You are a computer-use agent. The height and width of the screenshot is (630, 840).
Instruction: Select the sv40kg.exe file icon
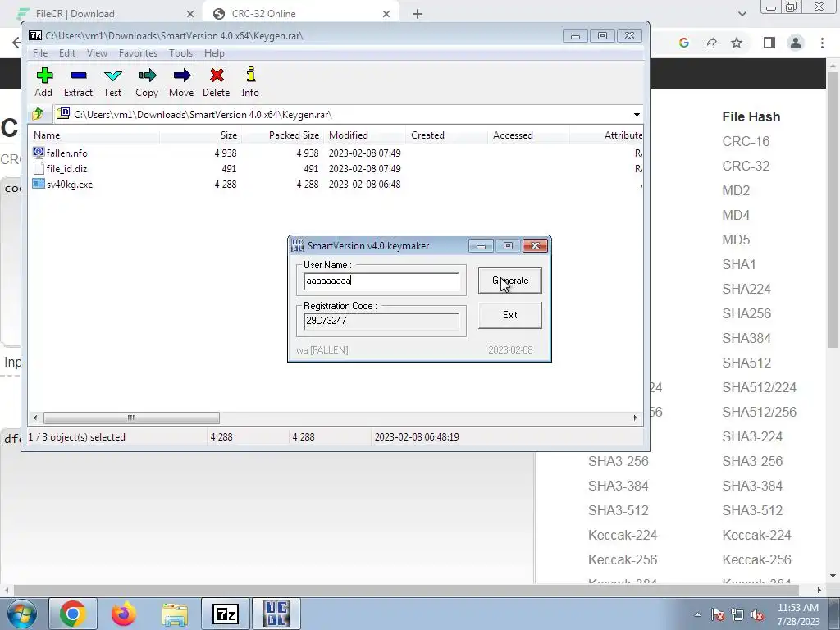[38, 184]
